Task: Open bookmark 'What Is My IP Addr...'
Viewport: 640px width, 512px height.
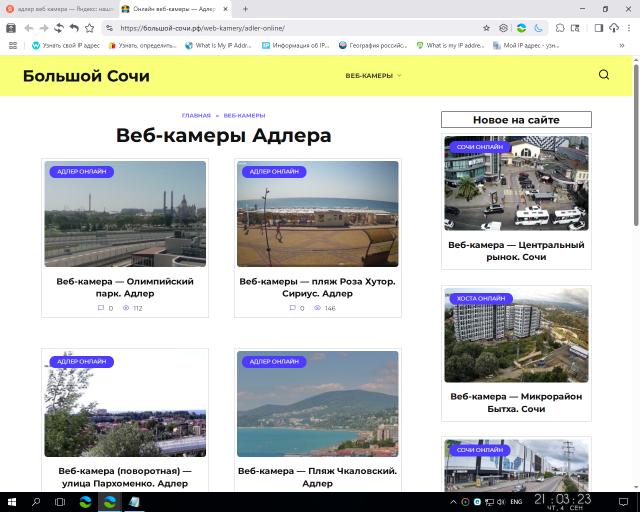Action: pos(218,45)
